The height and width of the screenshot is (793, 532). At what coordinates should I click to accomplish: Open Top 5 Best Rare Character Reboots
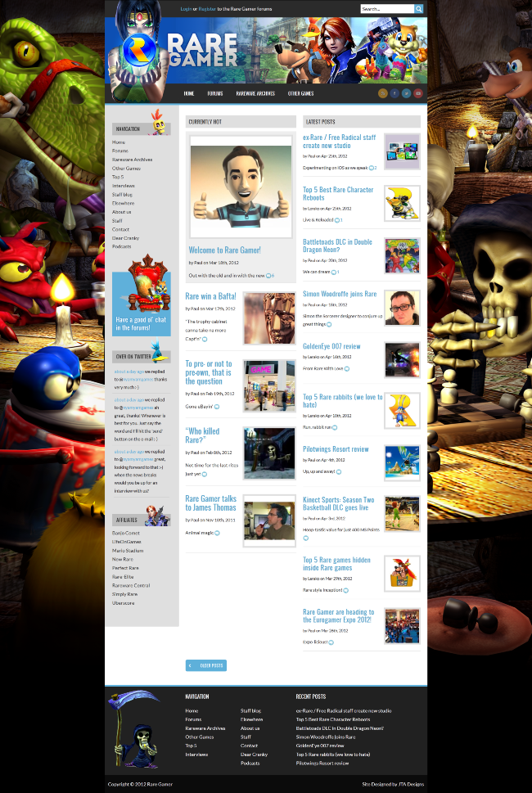[338, 193]
